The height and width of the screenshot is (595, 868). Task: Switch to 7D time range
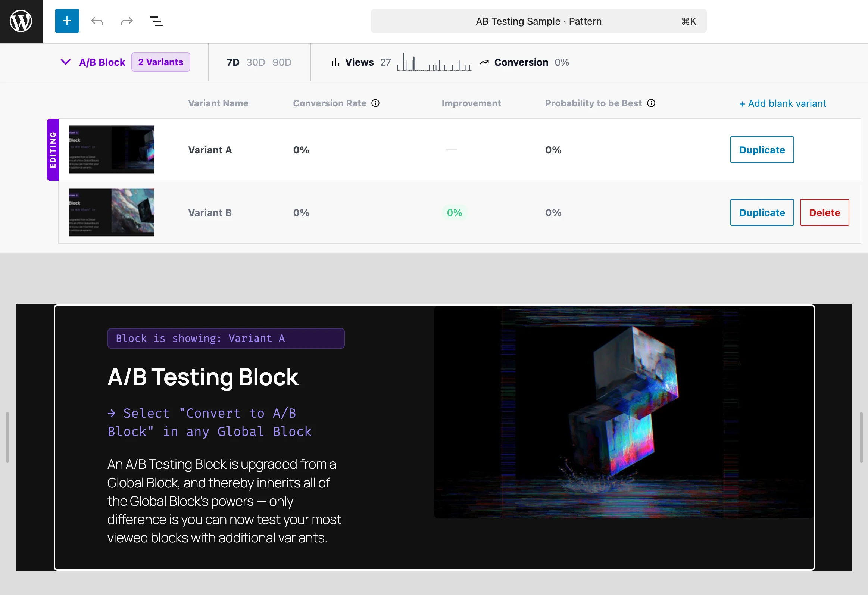pyautogui.click(x=233, y=62)
